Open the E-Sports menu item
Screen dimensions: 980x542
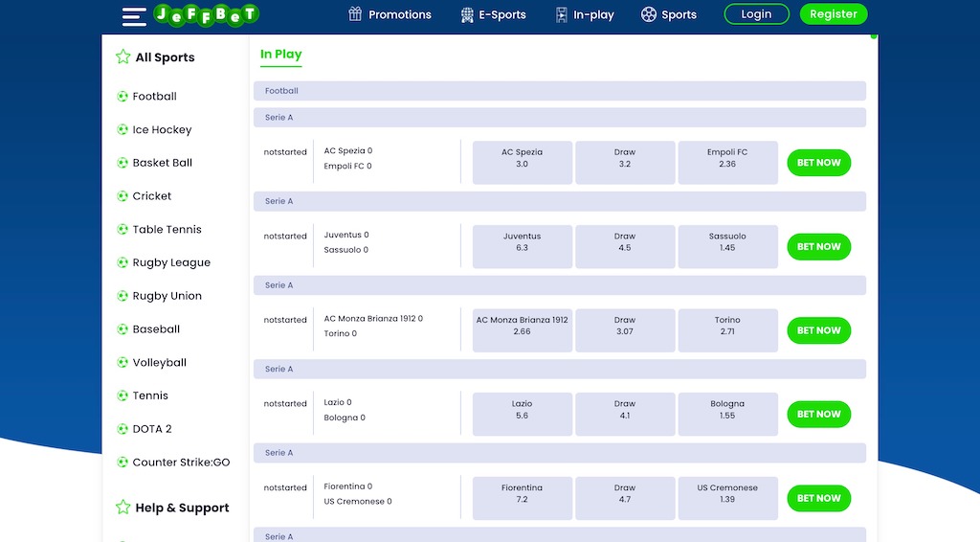click(x=501, y=14)
